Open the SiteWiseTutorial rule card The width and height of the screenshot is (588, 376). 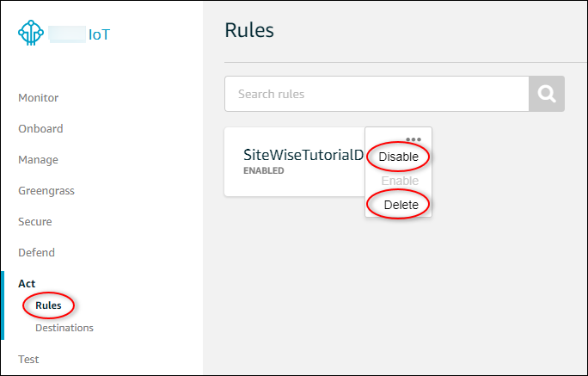[x=295, y=162]
